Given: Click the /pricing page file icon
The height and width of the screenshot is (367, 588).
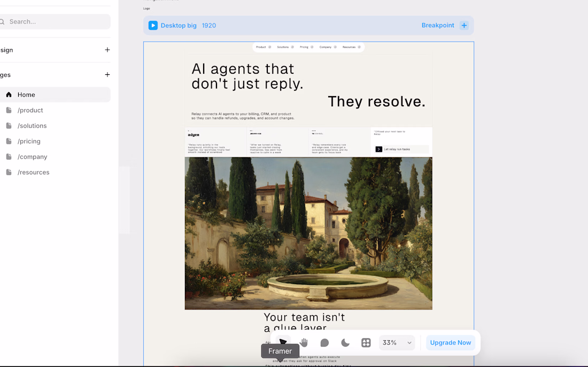Looking at the screenshot, I should pos(9,141).
